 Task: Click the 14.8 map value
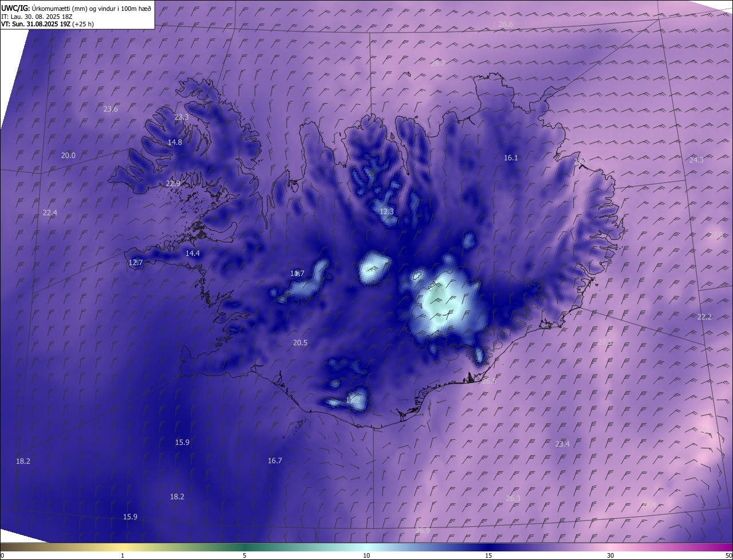[x=175, y=142]
